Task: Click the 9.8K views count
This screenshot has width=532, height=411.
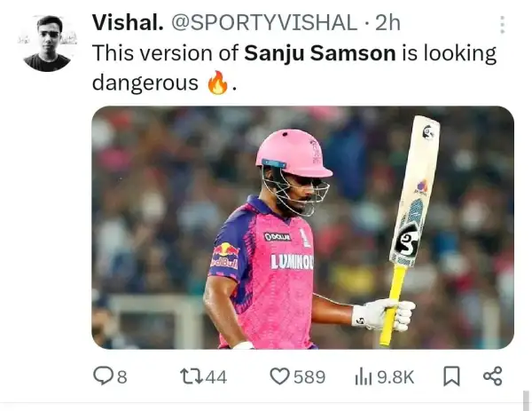Action: (x=395, y=377)
